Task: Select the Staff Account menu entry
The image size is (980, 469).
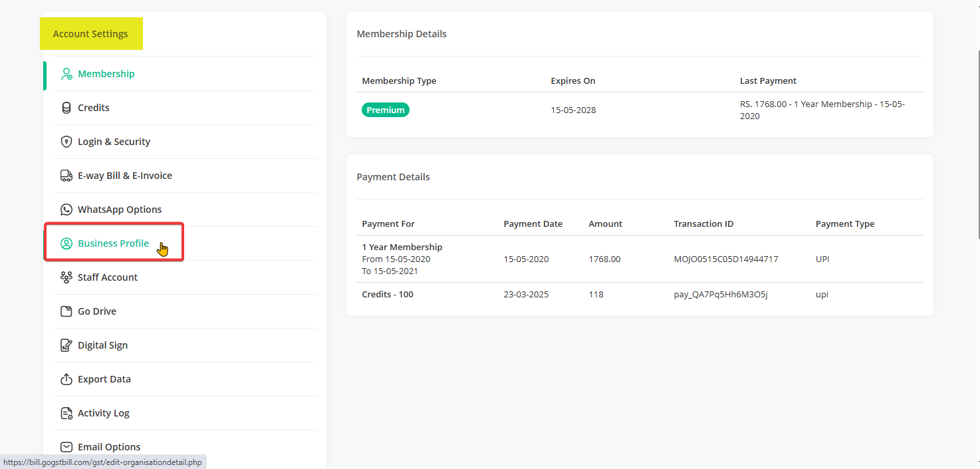Action: [x=108, y=277]
